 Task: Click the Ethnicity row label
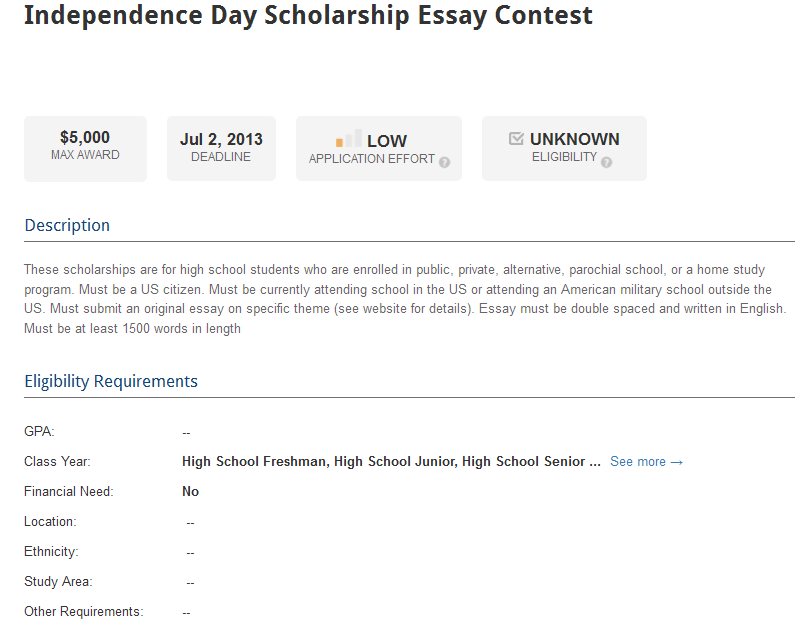click(x=51, y=552)
